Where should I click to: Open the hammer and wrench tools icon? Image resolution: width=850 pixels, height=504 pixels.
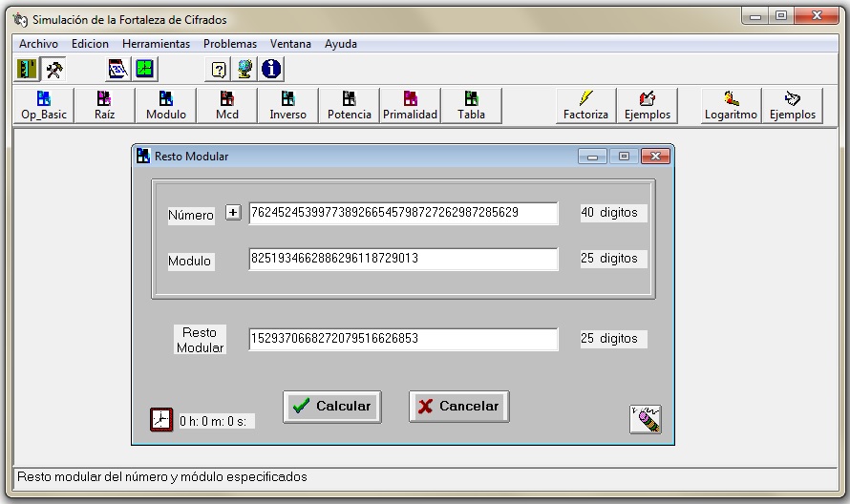tap(53, 69)
